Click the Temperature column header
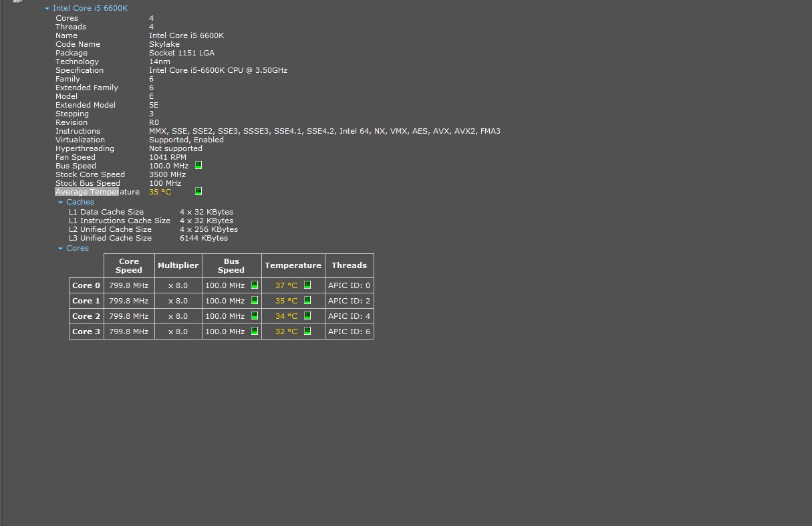This screenshot has height=526, width=812. [293, 265]
